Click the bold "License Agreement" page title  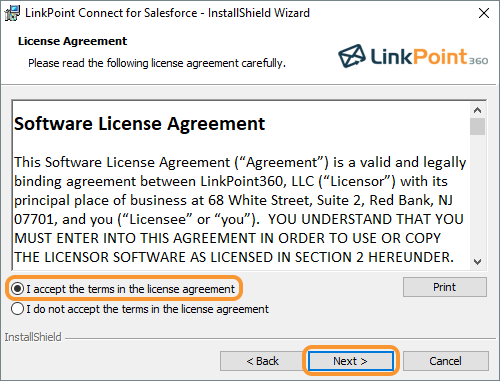click(x=72, y=41)
